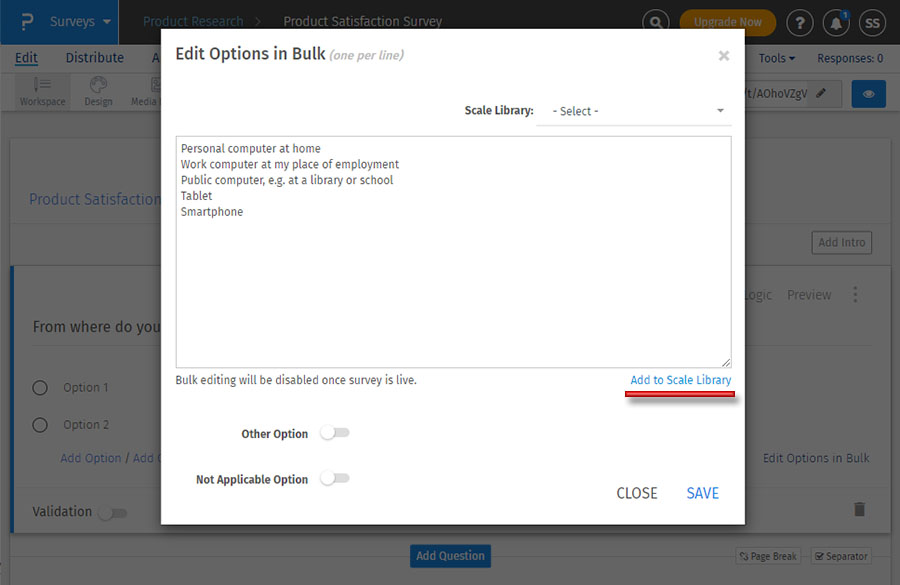Check notifications via the bell icon
Viewport: 900px width, 585px height.
[x=836, y=22]
